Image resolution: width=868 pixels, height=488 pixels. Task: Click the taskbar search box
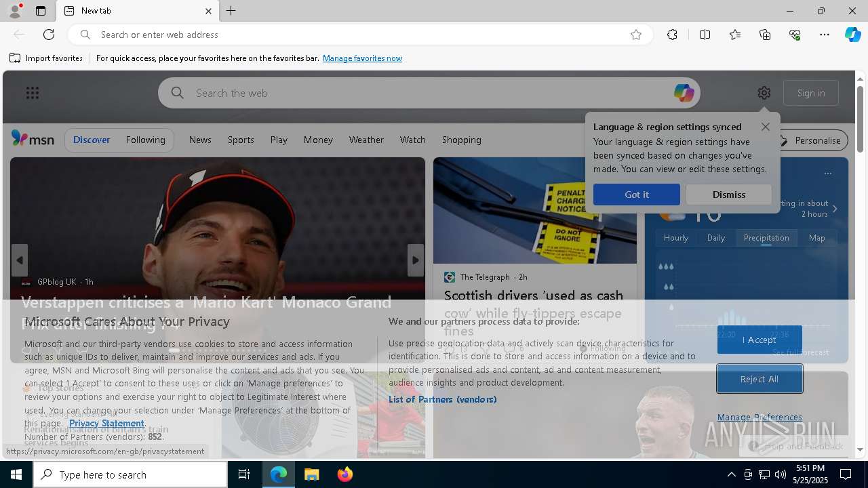[x=130, y=474]
